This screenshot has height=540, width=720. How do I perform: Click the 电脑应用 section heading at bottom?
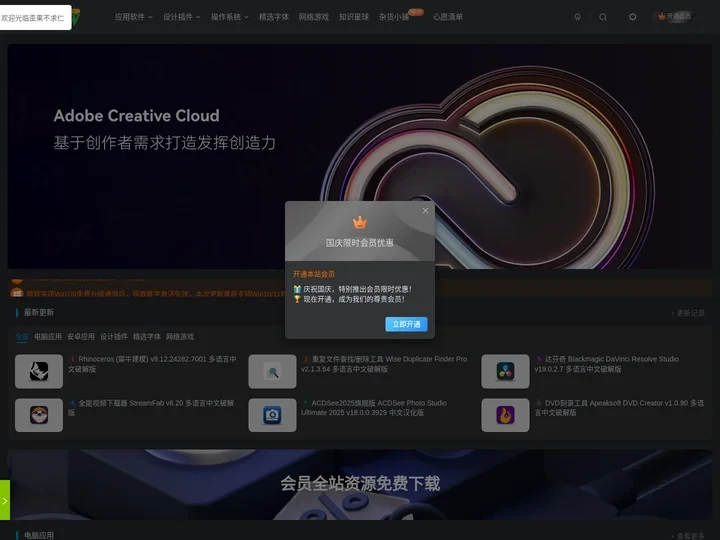[39, 535]
